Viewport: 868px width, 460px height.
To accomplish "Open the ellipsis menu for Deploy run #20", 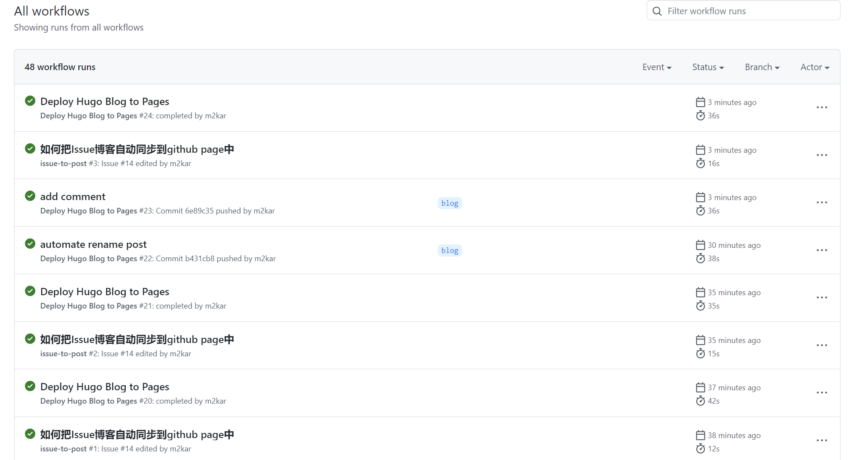I will (x=822, y=392).
